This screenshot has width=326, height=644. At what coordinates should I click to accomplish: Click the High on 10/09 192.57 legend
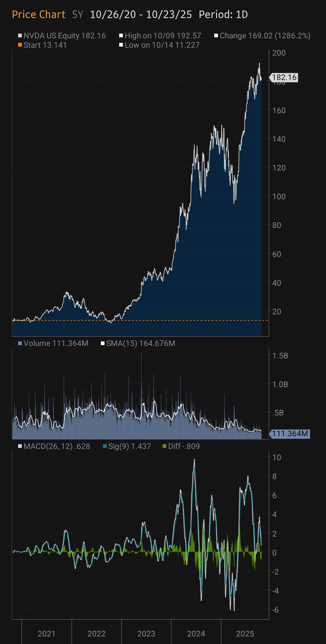160,36
